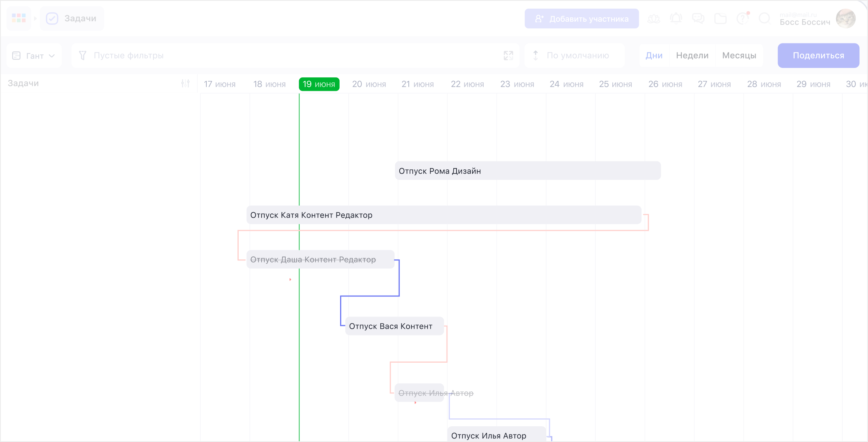Open the help question mark icon
868x442 pixels.
743,19
